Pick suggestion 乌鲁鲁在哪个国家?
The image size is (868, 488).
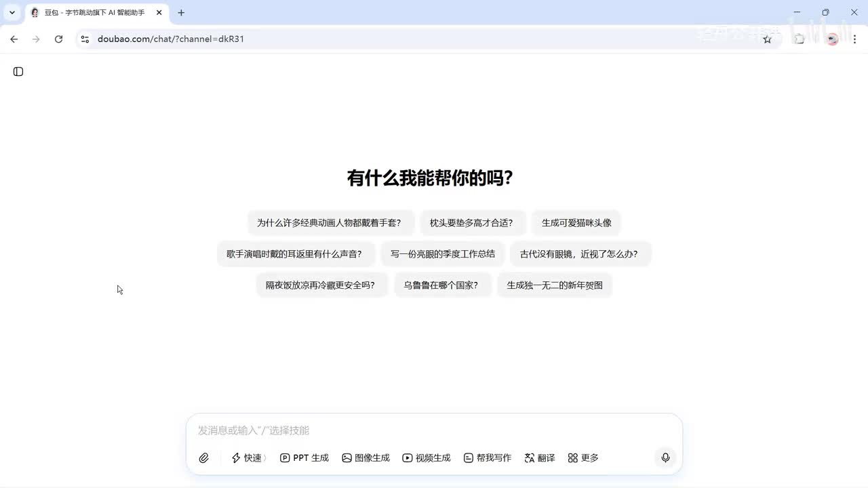pos(441,285)
